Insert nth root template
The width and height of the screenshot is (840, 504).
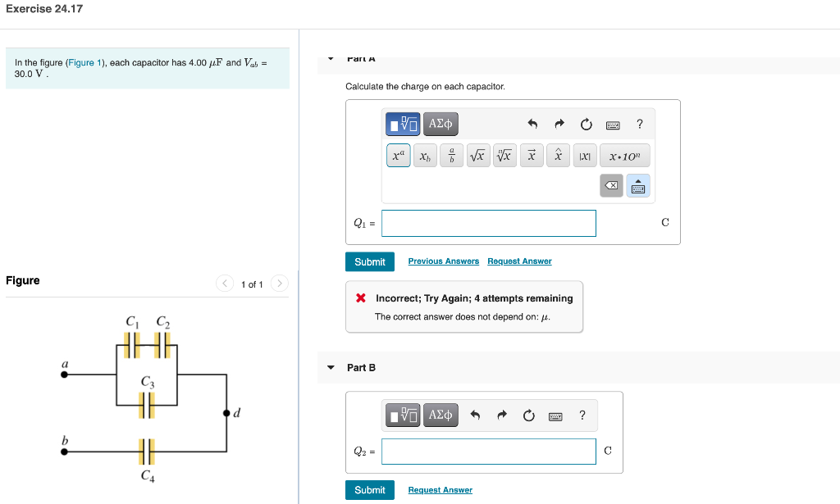point(504,156)
